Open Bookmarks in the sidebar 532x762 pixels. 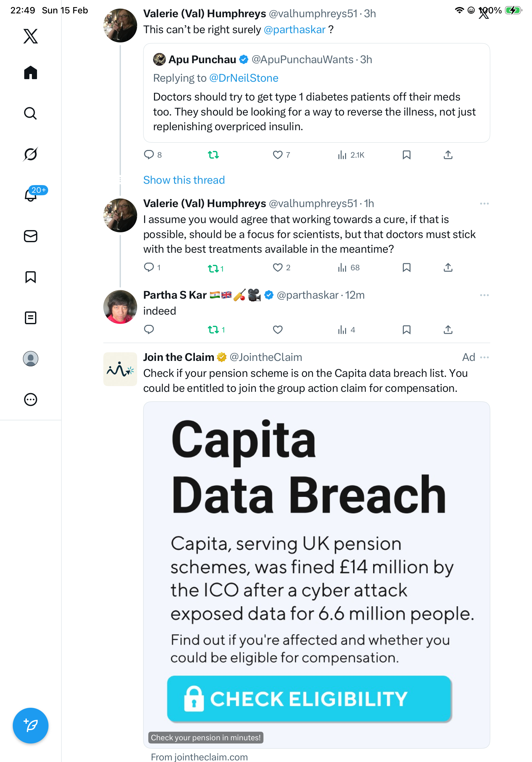31,277
